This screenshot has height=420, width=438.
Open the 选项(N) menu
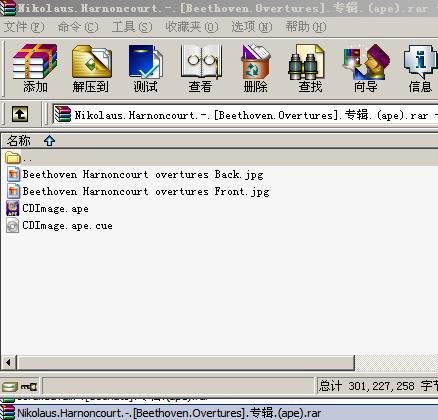tap(252, 27)
